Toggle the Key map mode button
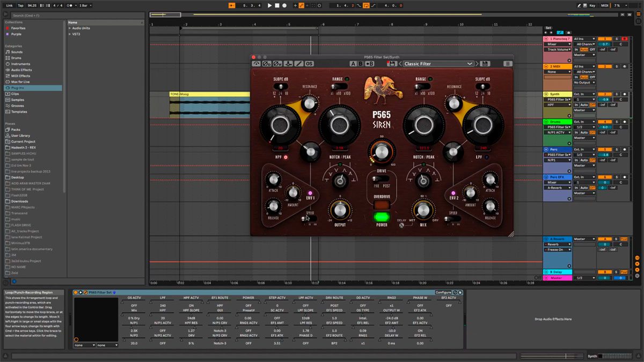The width and height of the screenshot is (644, 362). coord(592,5)
